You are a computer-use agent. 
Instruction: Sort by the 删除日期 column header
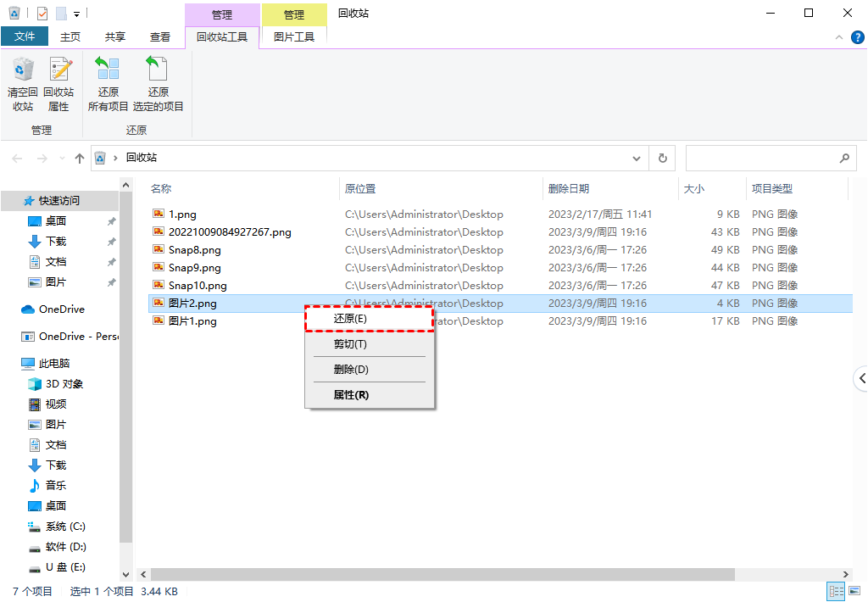(x=569, y=189)
